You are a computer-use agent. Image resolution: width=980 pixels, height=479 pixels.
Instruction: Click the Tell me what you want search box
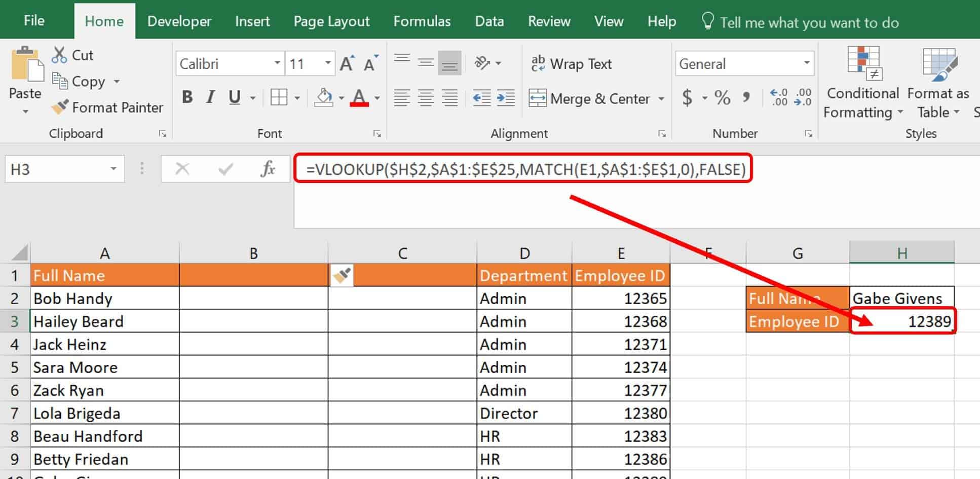click(809, 23)
